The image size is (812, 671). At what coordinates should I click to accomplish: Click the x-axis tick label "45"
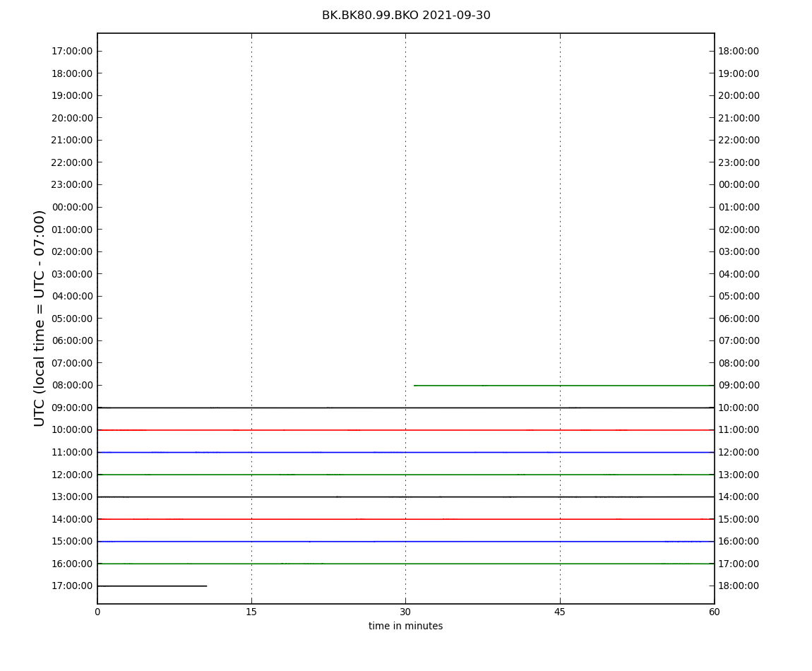coord(560,612)
